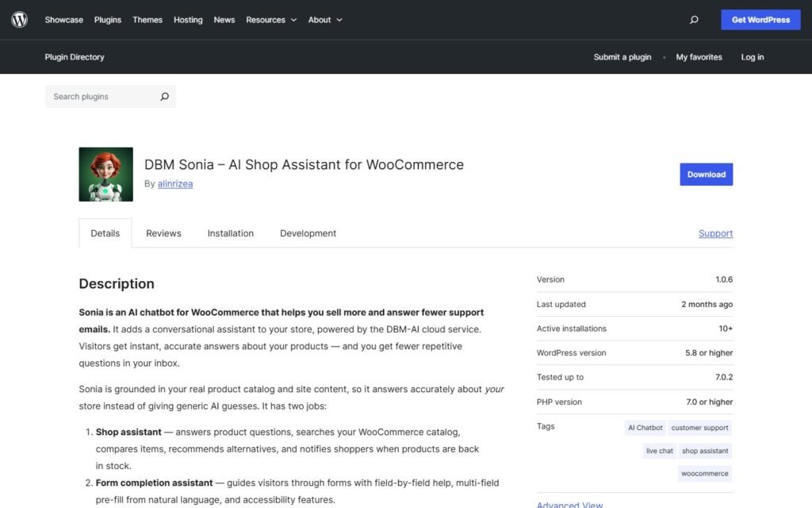The image size is (812, 508).
Task: Click the '5.8 or higher' value
Action: pyautogui.click(x=709, y=353)
